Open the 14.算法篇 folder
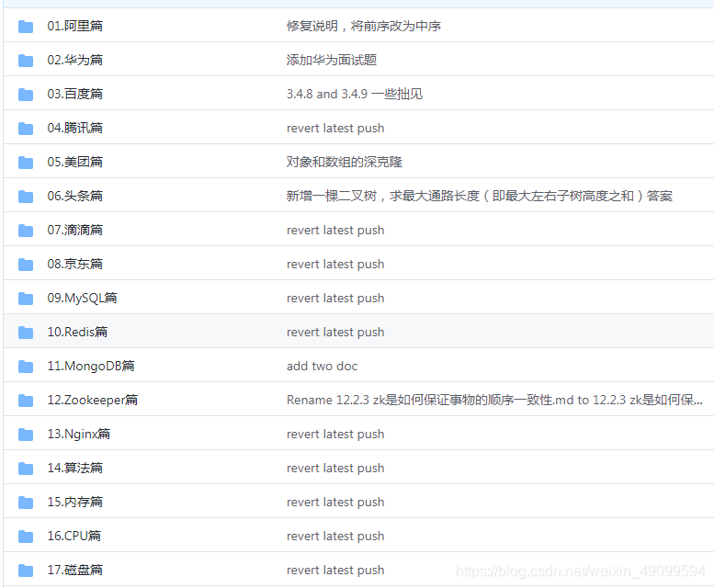Screen dimensions: 714x588 75,468
